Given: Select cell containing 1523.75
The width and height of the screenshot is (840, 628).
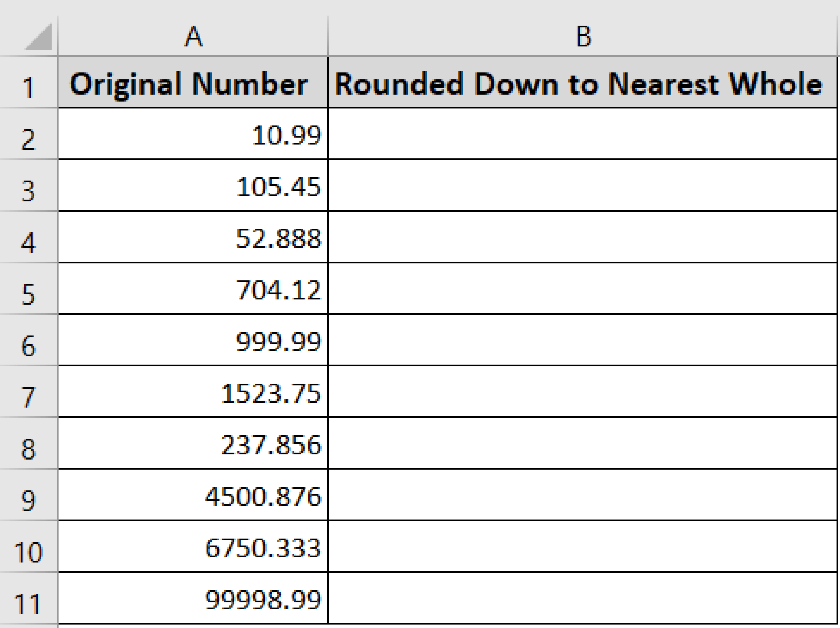Looking at the screenshot, I should [193, 393].
